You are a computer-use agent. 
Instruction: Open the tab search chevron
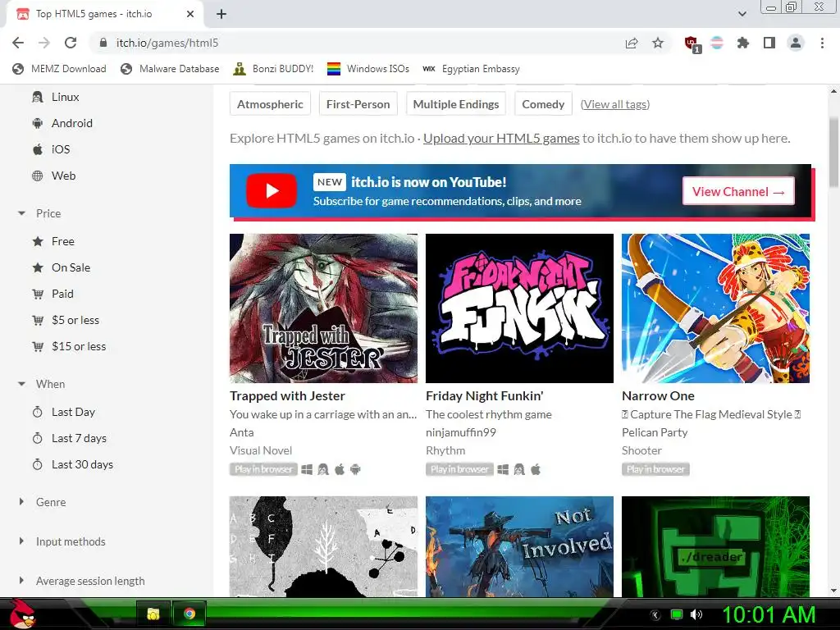(x=742, y=14)
